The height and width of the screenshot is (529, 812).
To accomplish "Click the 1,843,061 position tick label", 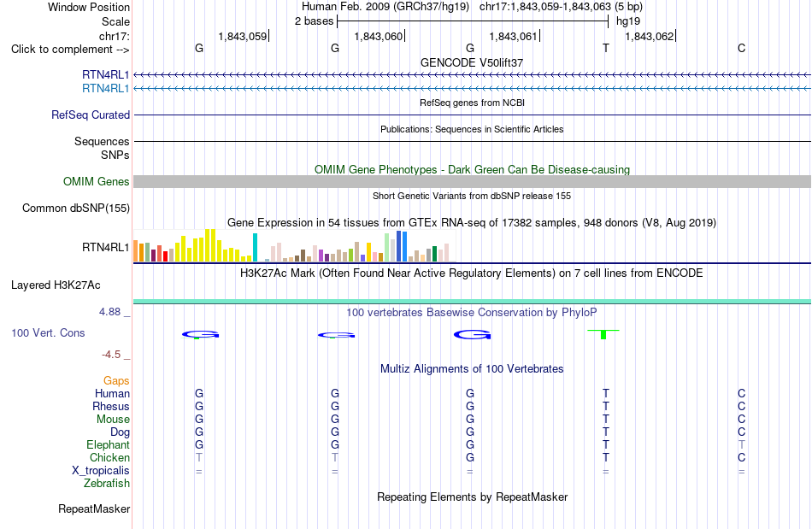I will (513, 36).
